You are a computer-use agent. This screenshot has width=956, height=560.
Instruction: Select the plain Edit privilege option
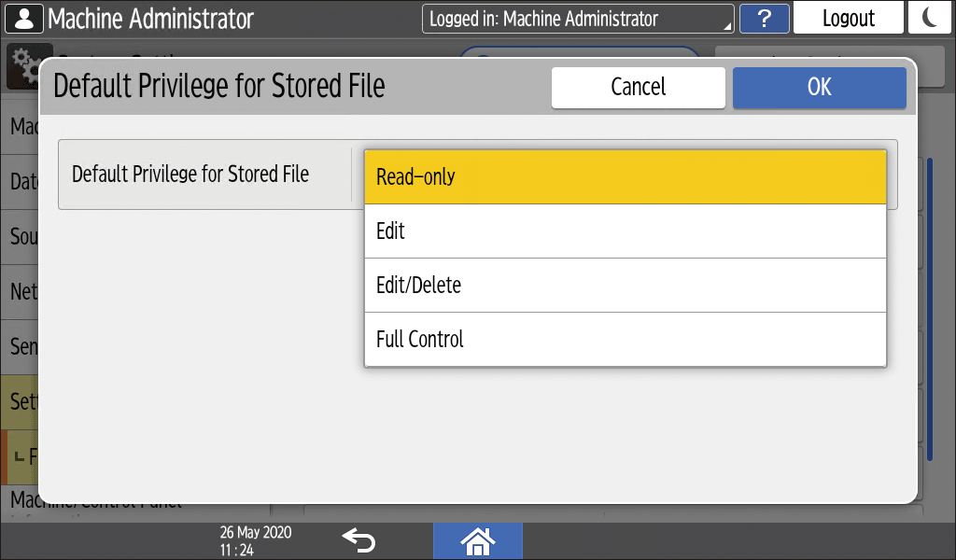tap(625, 231)
